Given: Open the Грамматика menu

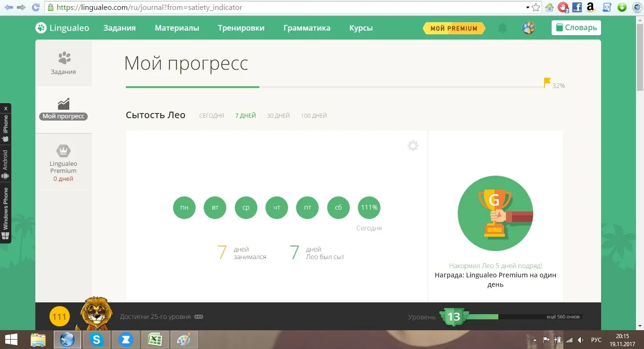Looking at the screenshot, I should 307,28.
